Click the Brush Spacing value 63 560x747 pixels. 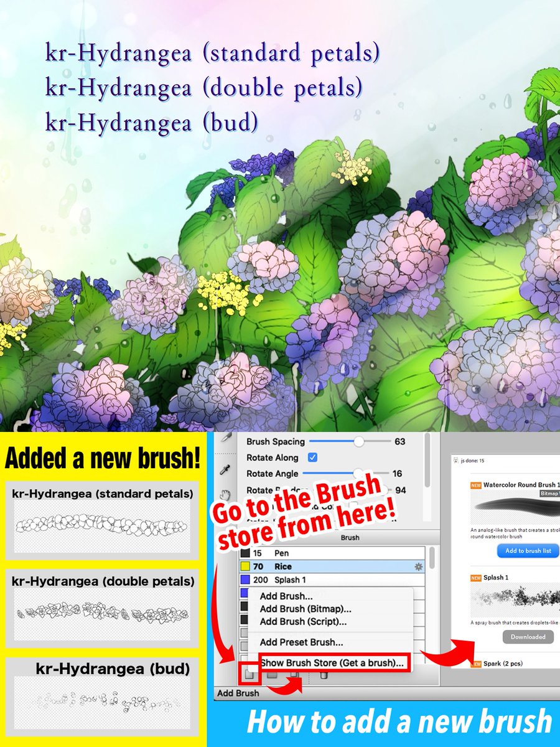coord(399,441)
